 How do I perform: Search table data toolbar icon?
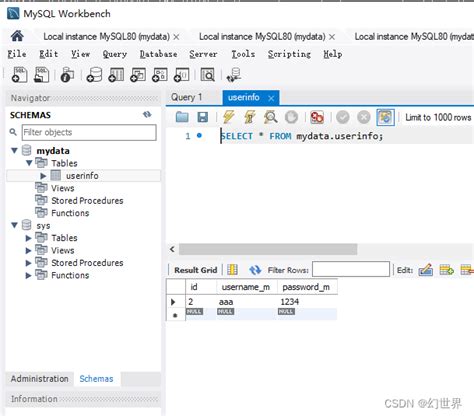click(208, 74)
